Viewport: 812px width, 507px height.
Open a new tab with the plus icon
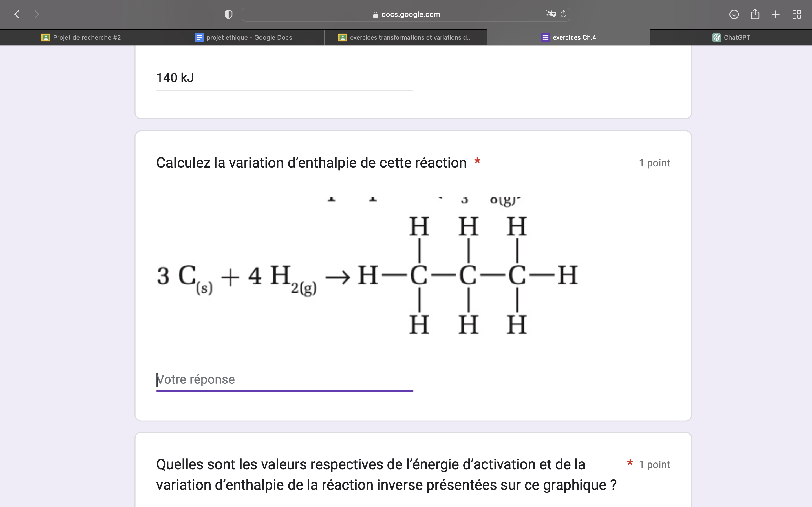[x=776, y=14]
